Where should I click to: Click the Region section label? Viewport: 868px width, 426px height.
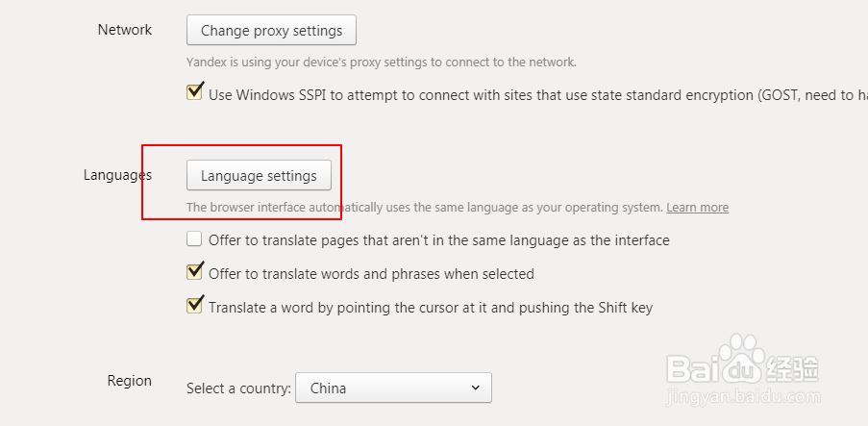point(130,381)
